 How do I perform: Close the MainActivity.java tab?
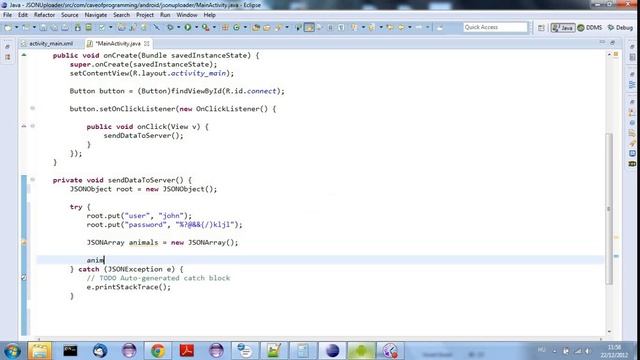point(147,43)
